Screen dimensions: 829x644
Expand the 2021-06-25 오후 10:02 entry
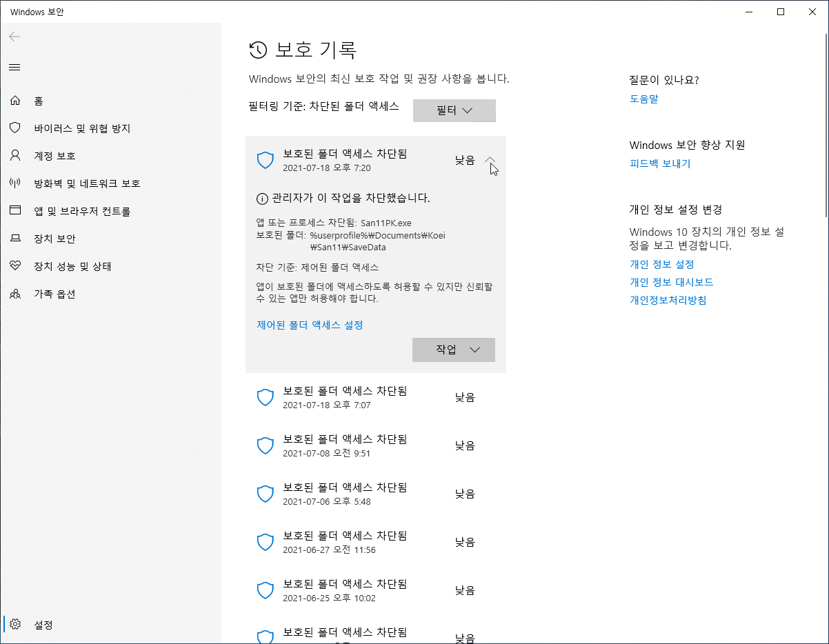point(376,590)
